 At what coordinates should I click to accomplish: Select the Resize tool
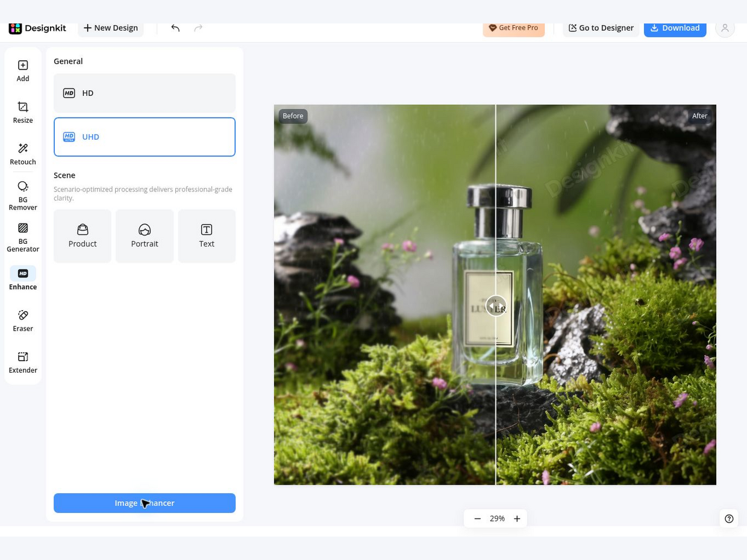tap(23, 112)
